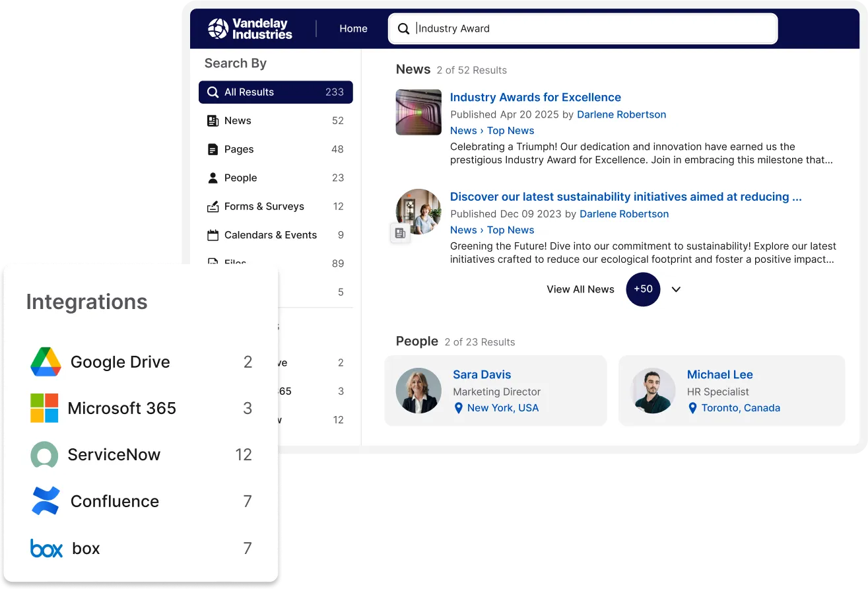
Task: Click the box integration icon
Action: 45,548
